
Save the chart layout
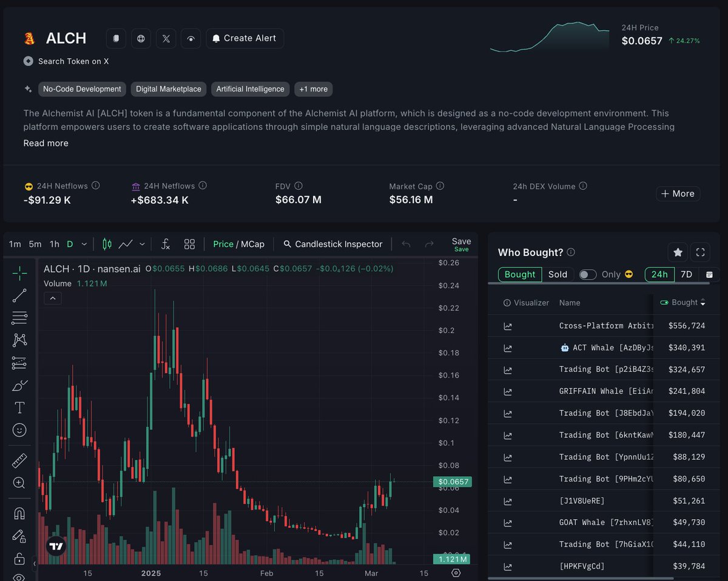click(462, 244)
